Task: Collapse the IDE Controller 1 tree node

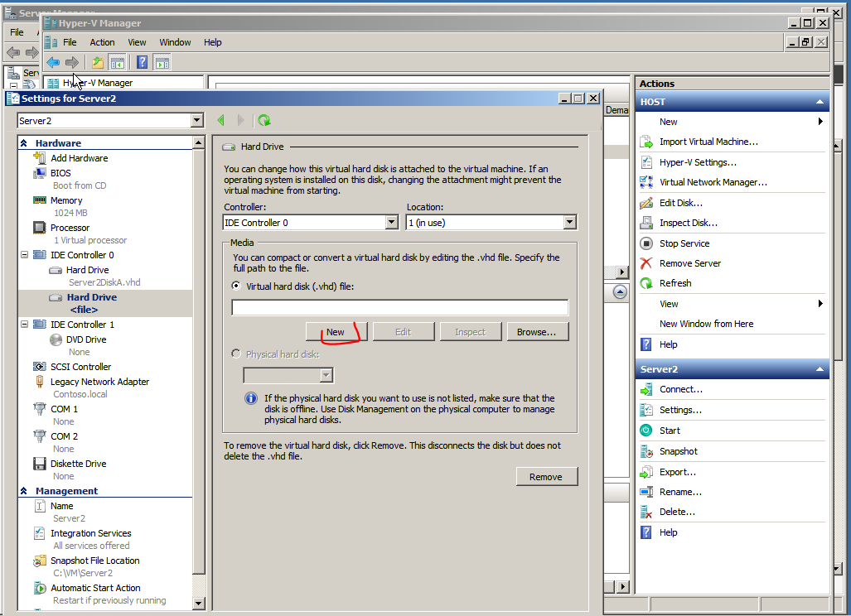Action: [x=24, y=325]
